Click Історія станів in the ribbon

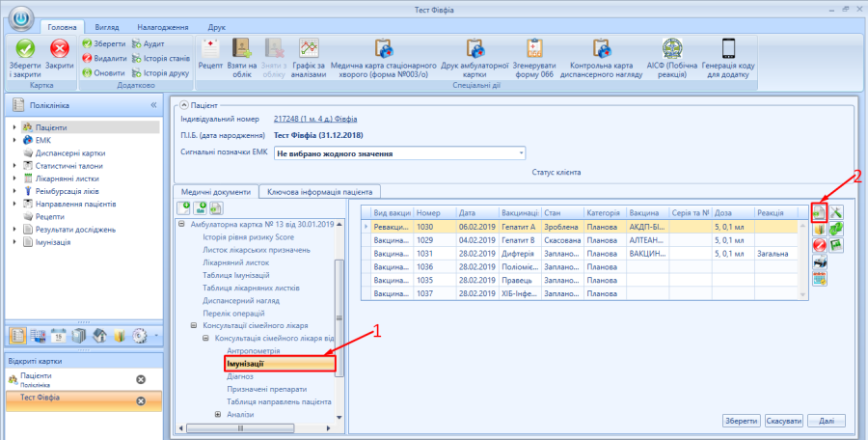point(160,58)
